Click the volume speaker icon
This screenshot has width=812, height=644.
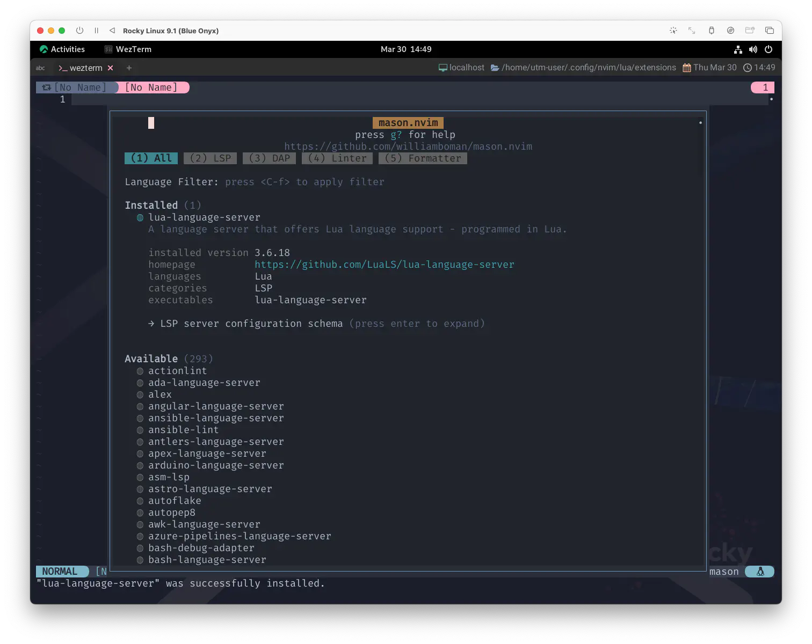coord(753,49)
